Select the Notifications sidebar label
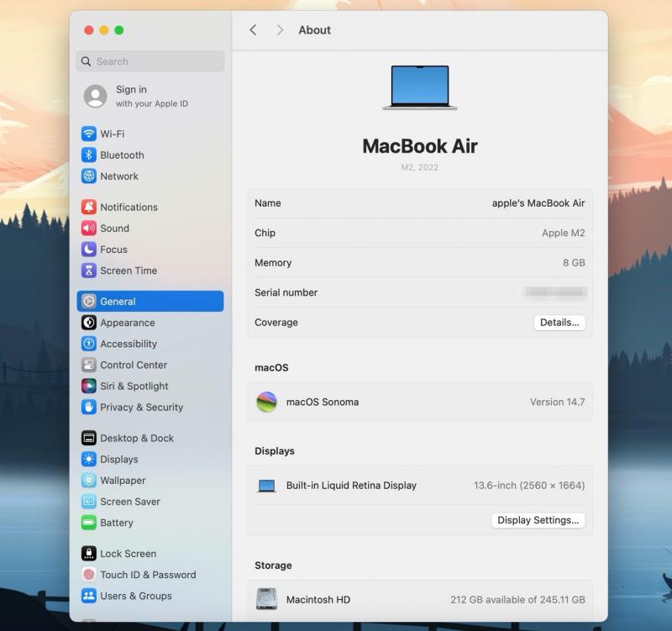This screenshot has width=672, height=631. (x=129, y=207)
